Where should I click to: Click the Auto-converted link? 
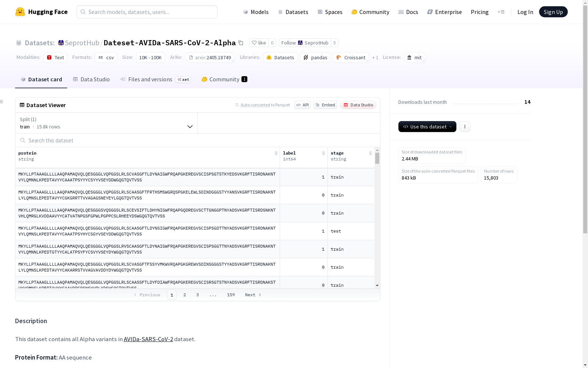(x=255, y=105)
